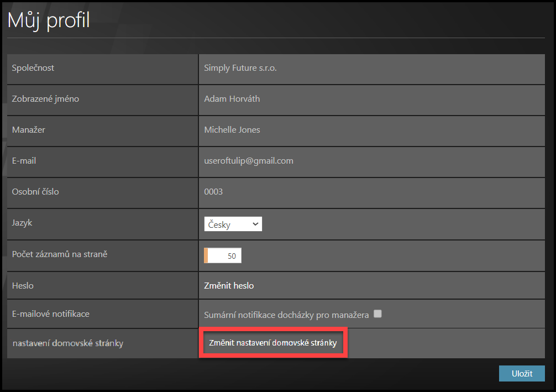Enable Sumární notifikace docházky checkbox
The image size is (556, 392).
[x=377, y=314]
